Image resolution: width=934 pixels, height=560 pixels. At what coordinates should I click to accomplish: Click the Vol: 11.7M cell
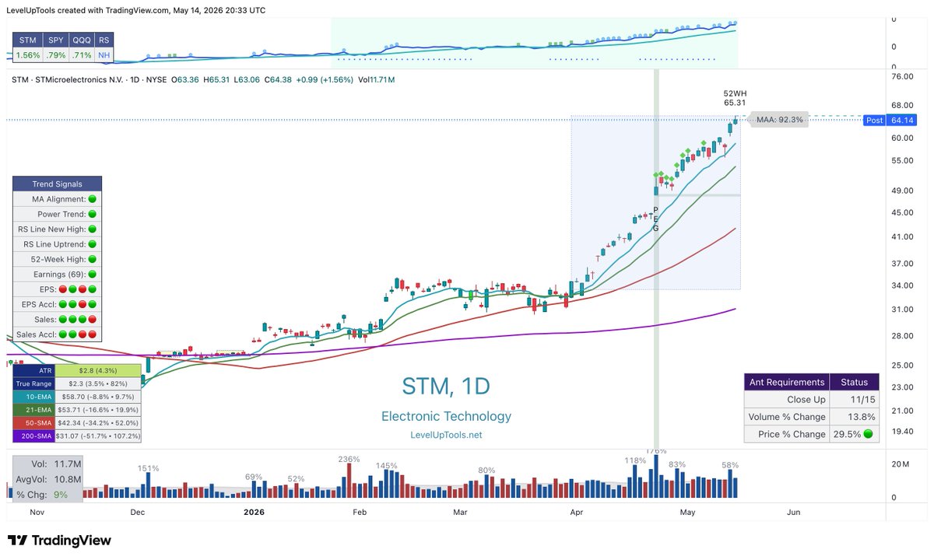click(48, 464)
